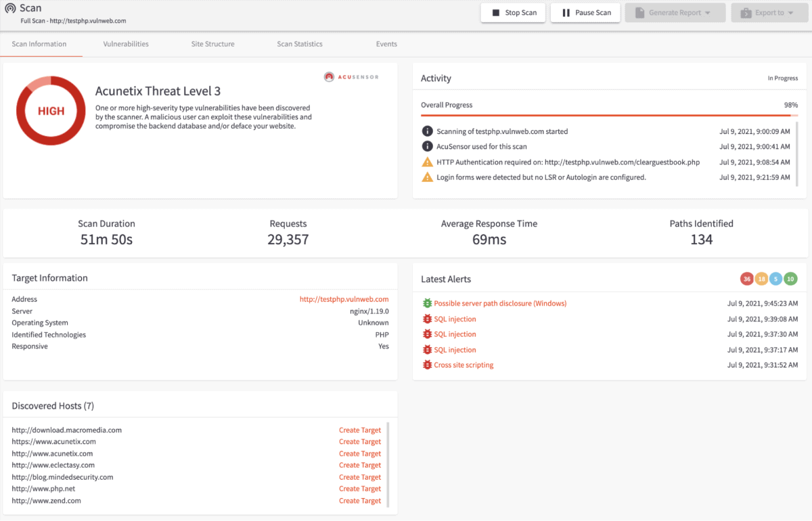Click the AcuSensor logo

[x=351, y=76]
